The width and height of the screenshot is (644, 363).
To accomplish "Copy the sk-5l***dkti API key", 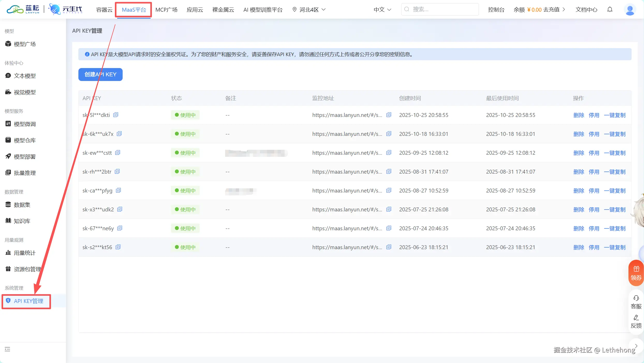I will click(x=116, y=115).
